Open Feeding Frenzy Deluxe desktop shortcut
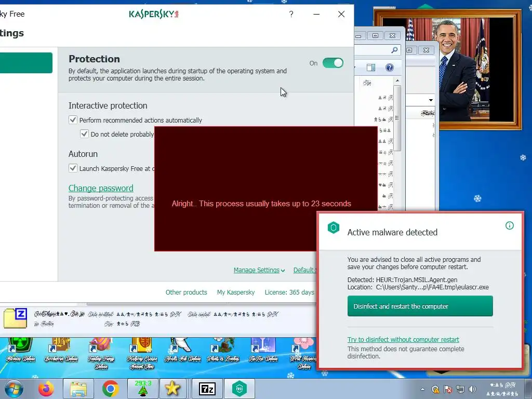This screenshot has height=399, width=532. 101,353
